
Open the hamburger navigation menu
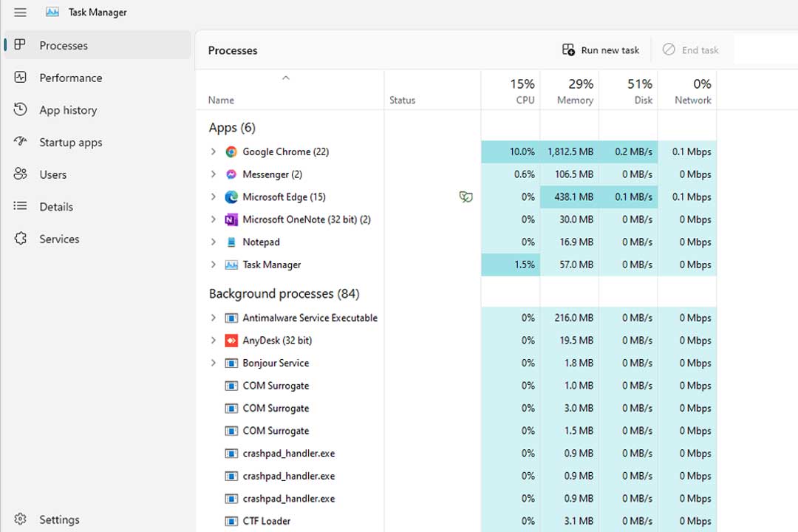pos(20,13)
